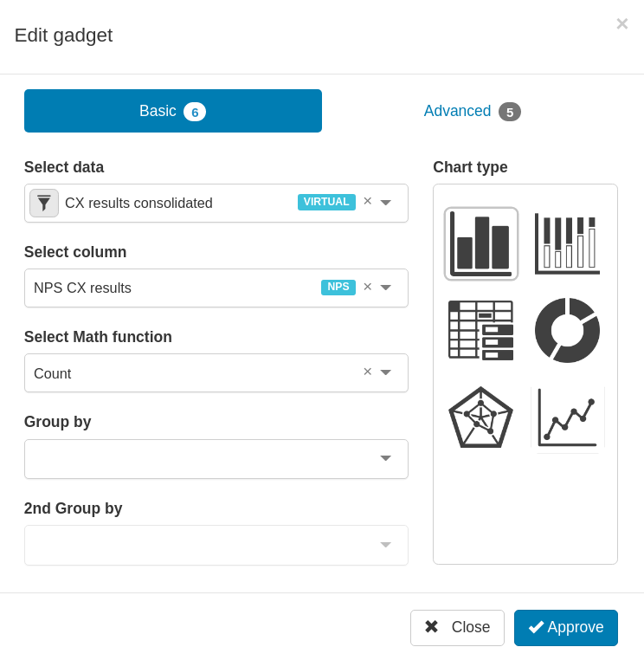Dismiss the Edit gadget dialog via X
Image resolution: width=644 pixels, height=660 pixels.
coord(622,24)
